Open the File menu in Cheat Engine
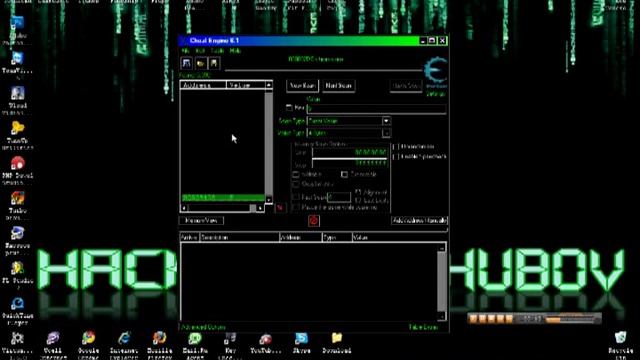Image resolution: width=640 pixels, height=360 pixels. click(x=186, y=51)
